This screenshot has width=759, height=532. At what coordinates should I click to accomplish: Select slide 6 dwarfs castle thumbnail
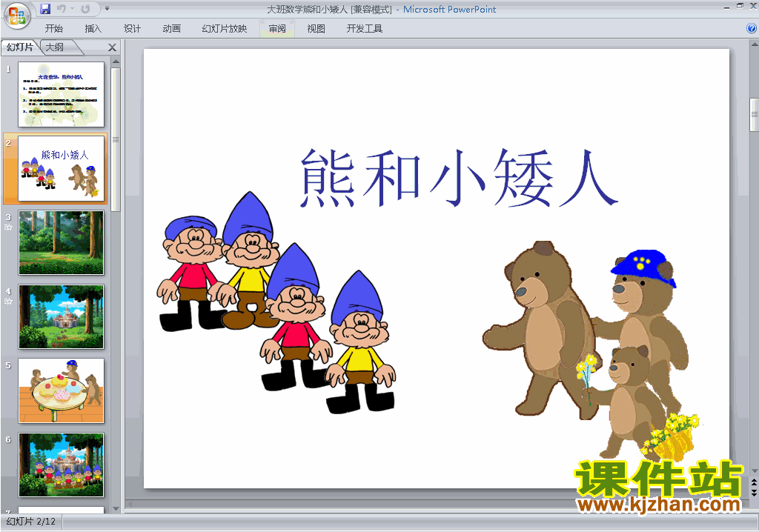pyautogui.click(x=61, y=465)
